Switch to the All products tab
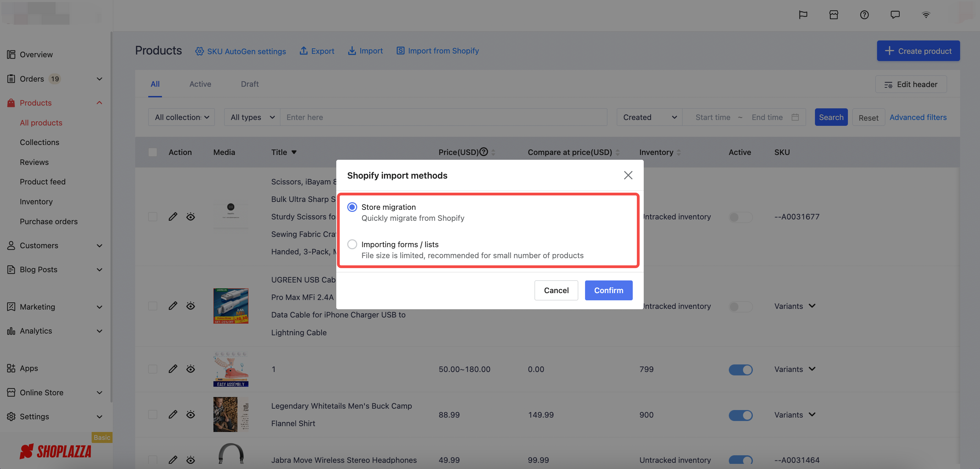Screen dimensions: 980x469 155,84
